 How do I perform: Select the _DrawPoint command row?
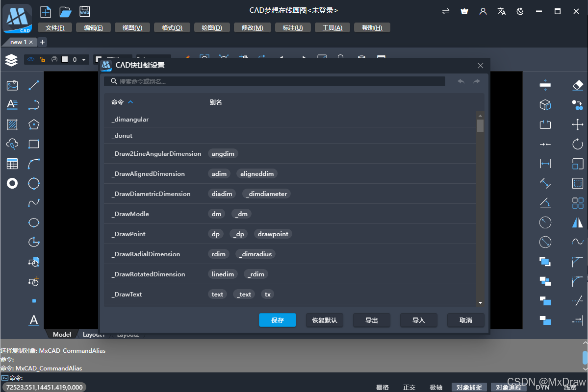(x=290, y=234)
